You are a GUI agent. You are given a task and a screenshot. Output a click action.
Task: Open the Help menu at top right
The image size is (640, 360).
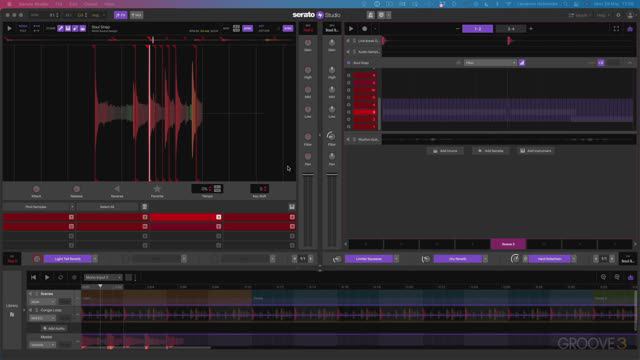(602, 15)
